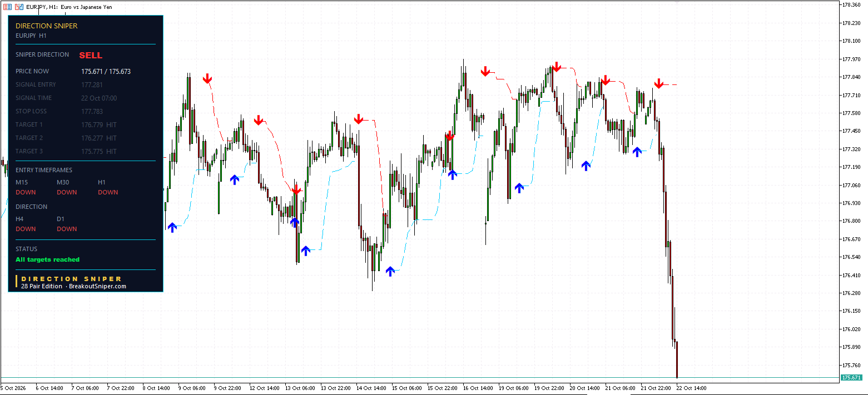Click the 'EURJPY H1' subtitle in the panel

31,36
